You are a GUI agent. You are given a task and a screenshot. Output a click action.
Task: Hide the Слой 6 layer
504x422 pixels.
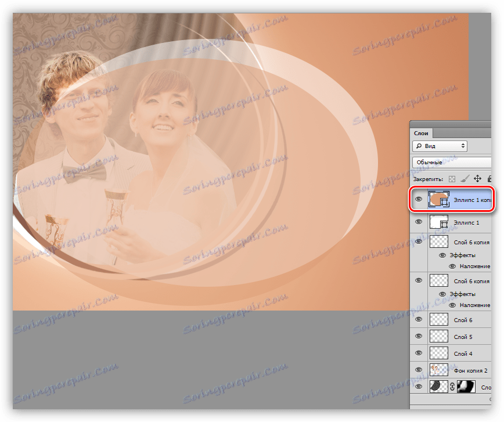pyautogui.click(x=419, y=319)
